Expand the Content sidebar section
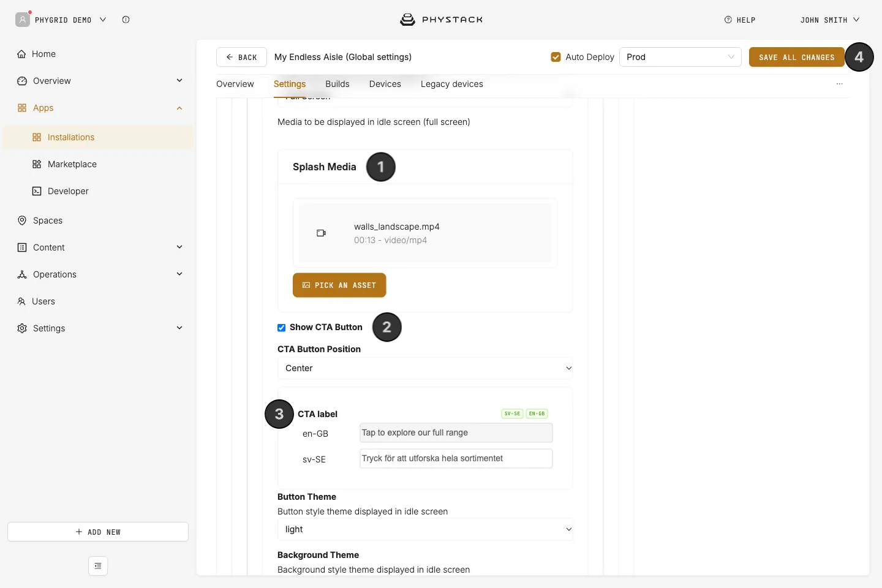This screenshot has width=882, height=588. coord(179,247)
